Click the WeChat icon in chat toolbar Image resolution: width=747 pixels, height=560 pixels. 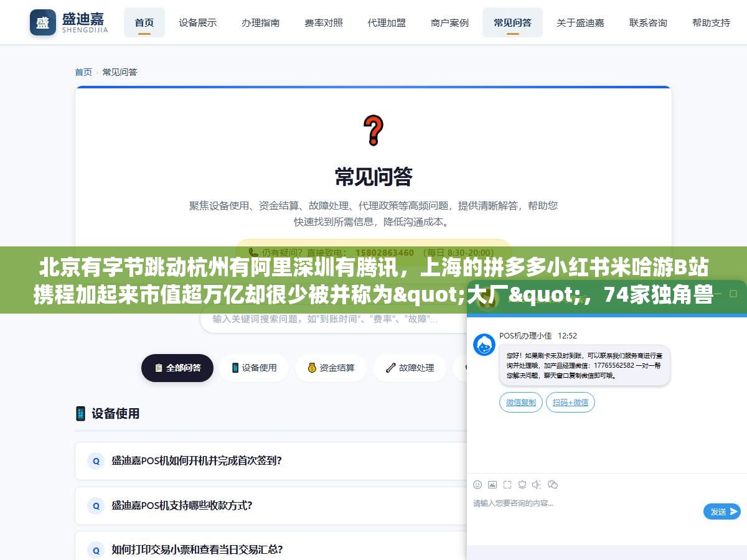pos(553,485)
